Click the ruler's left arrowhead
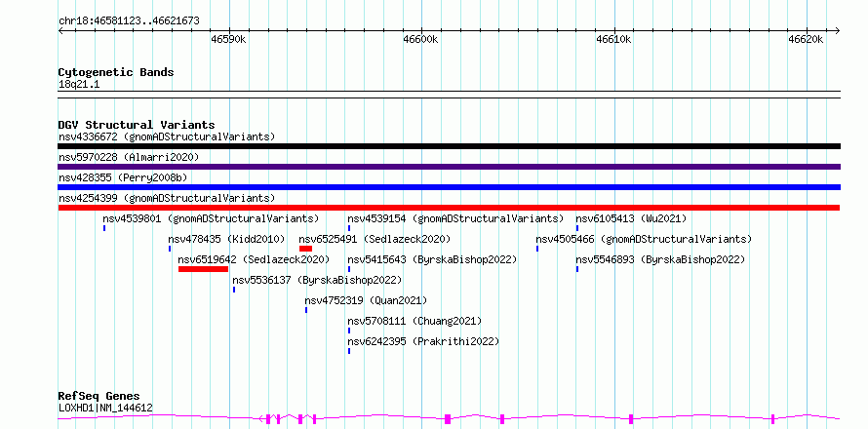The width and height of the screenshot is (868, 429). point(60,30)
